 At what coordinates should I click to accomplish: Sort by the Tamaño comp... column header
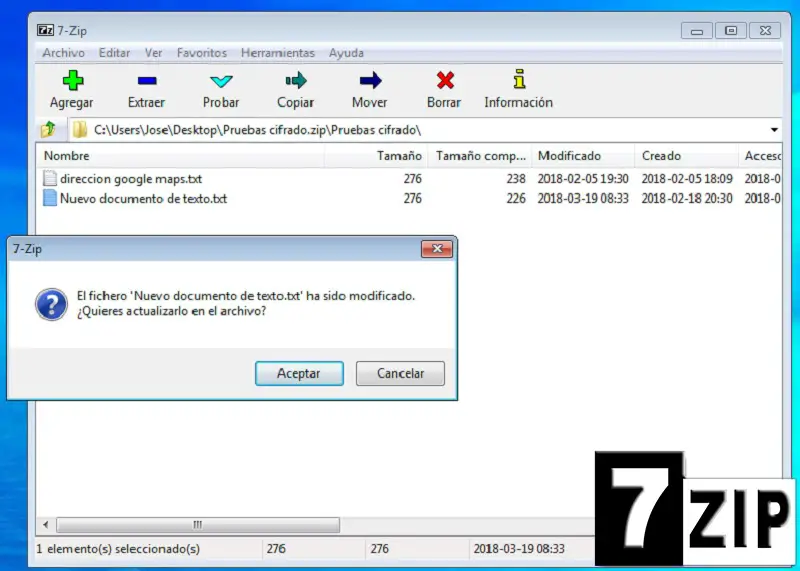(480, 156)
